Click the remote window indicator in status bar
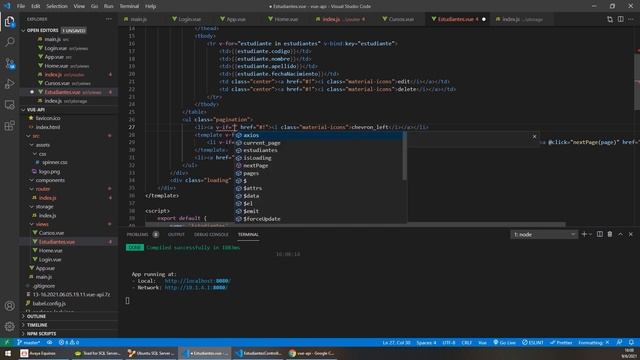This screenshot has height=360, width=640. [7, 342]
